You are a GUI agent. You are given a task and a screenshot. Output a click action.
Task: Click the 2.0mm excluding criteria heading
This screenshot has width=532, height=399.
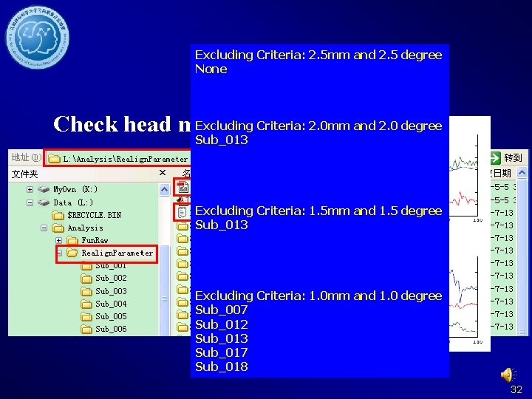[318, 126]
